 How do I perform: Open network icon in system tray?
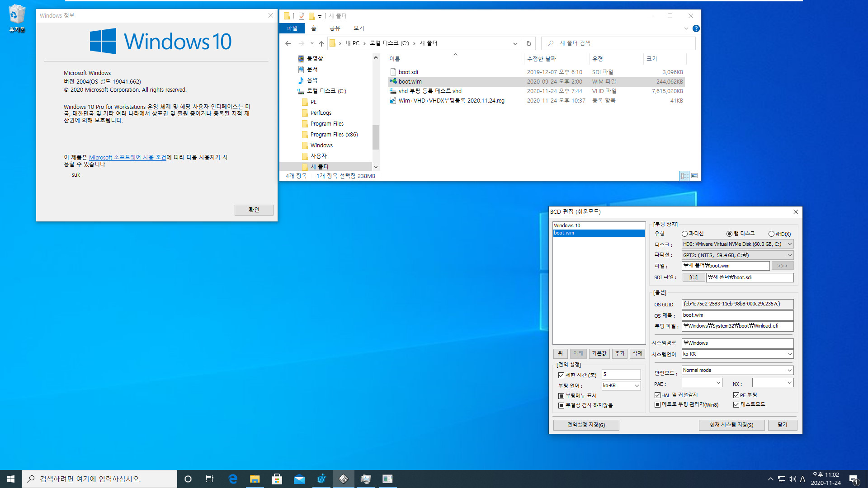coord(781,479)
